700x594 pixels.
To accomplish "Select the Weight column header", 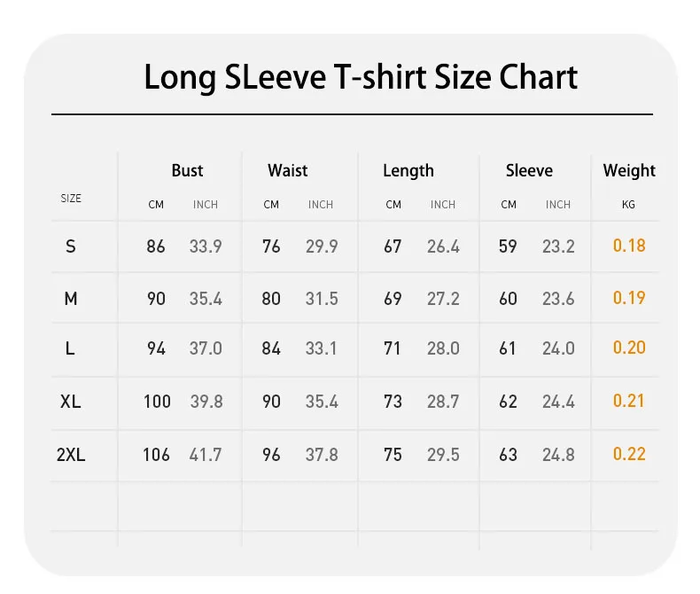I will [629, 171].
